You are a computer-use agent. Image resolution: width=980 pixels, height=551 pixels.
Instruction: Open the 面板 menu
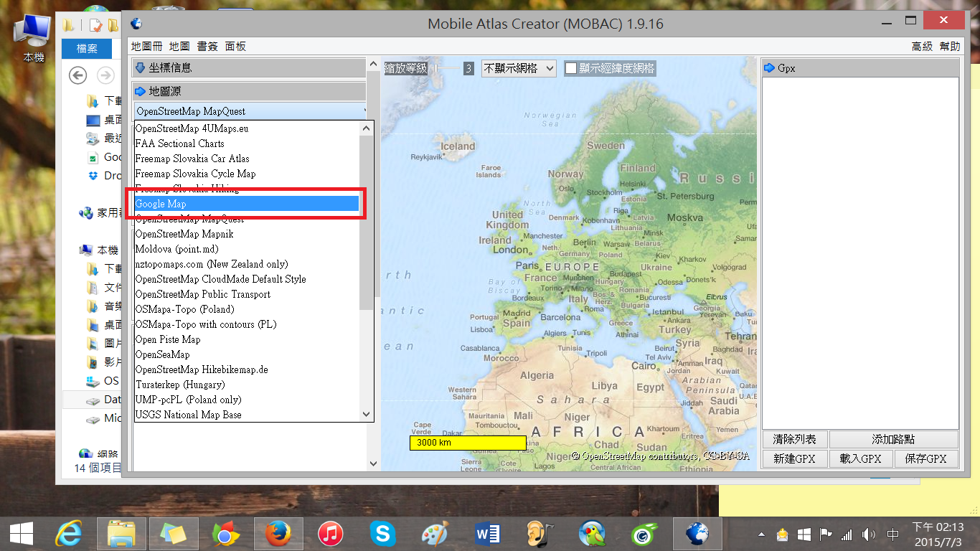click(x=235, y=46)
